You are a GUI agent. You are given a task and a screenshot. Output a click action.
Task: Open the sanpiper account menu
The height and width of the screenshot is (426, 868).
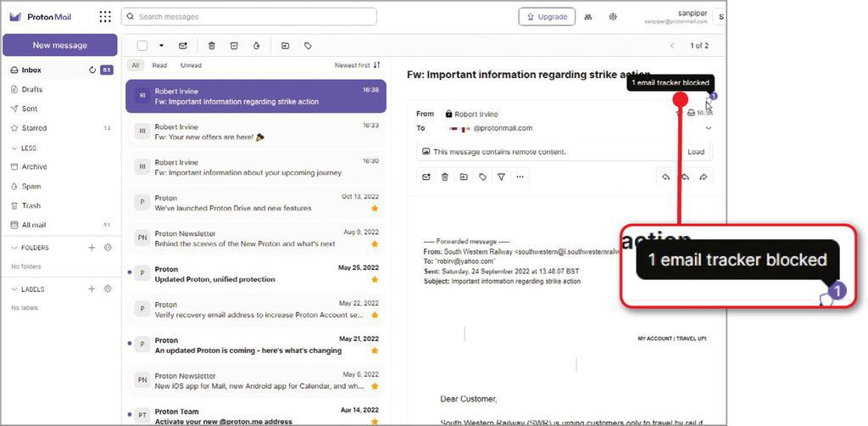(685, 17)
